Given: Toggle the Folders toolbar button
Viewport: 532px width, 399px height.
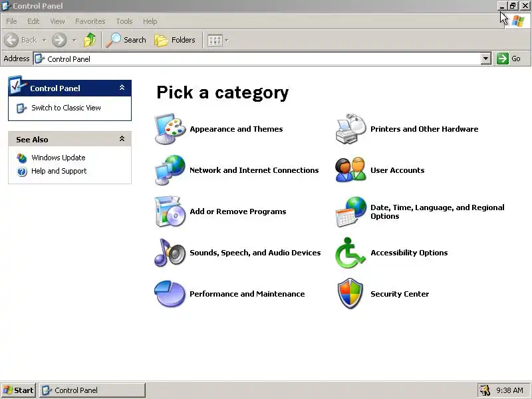Looking at the screenshot, I should (x=175, y=40).
